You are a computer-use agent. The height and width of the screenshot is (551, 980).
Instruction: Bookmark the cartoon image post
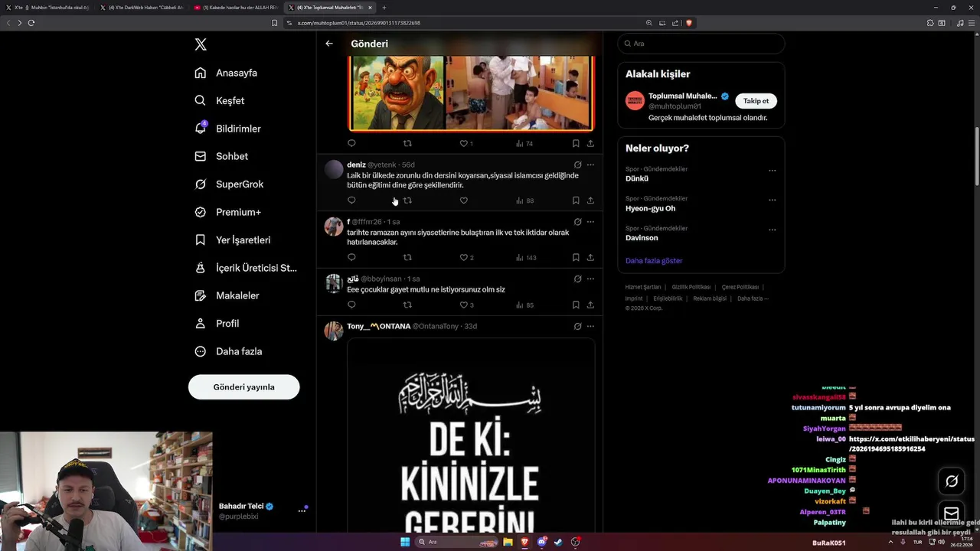(576, 143)
